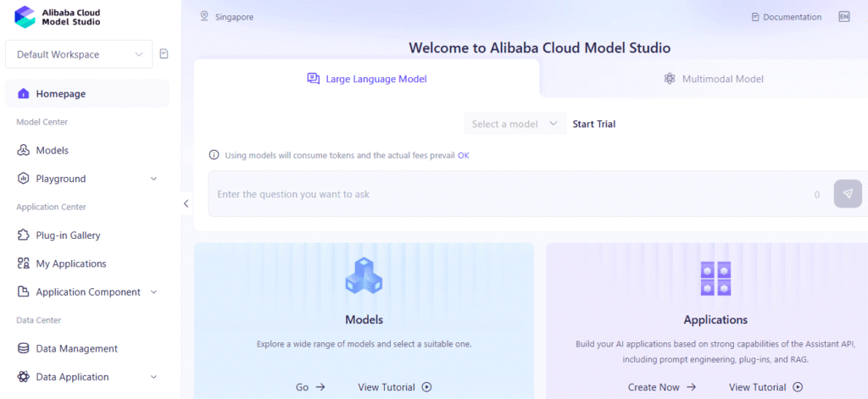The width and height of the screenshot is (868, 399).
Task: Open the Default Workspace dropdown
Action: point(79,54)
